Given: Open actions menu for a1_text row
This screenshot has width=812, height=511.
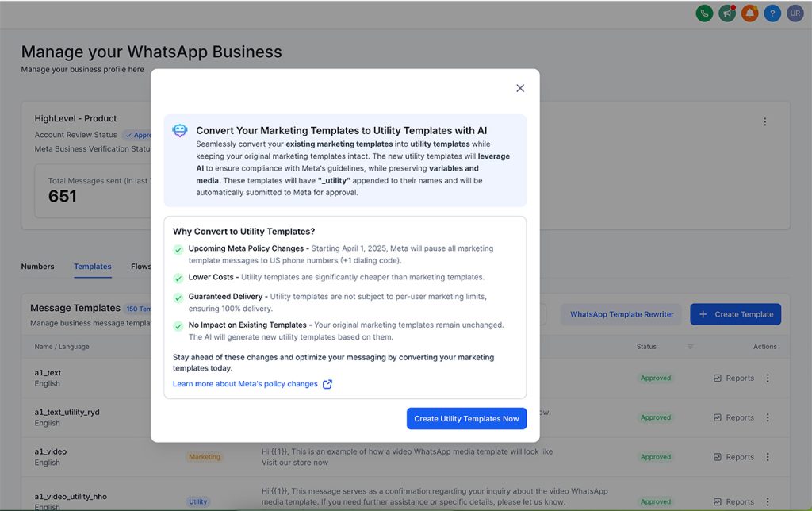Looking at the screenshot, I should (x=768, y=378).
